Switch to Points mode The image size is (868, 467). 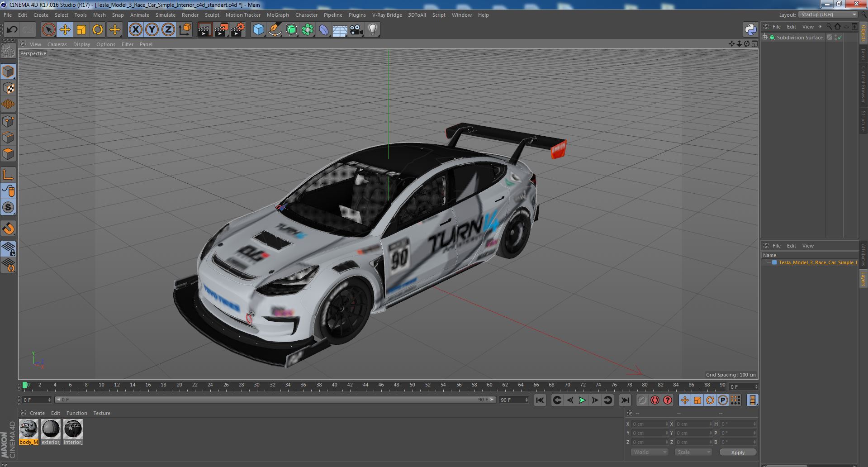(8, 121)
